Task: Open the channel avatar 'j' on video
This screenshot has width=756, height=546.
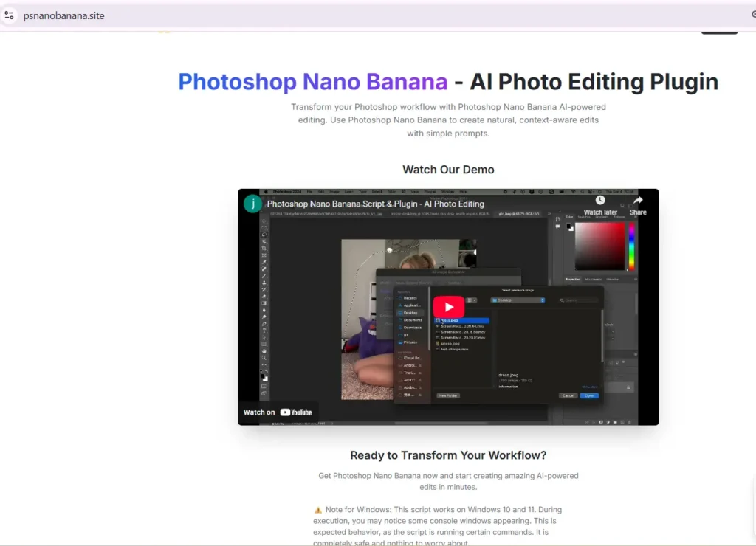Action: pos(252,204)
